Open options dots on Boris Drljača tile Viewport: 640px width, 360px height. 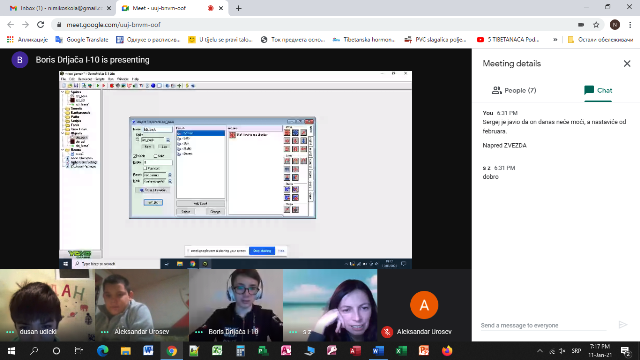(x=199, y=332)
